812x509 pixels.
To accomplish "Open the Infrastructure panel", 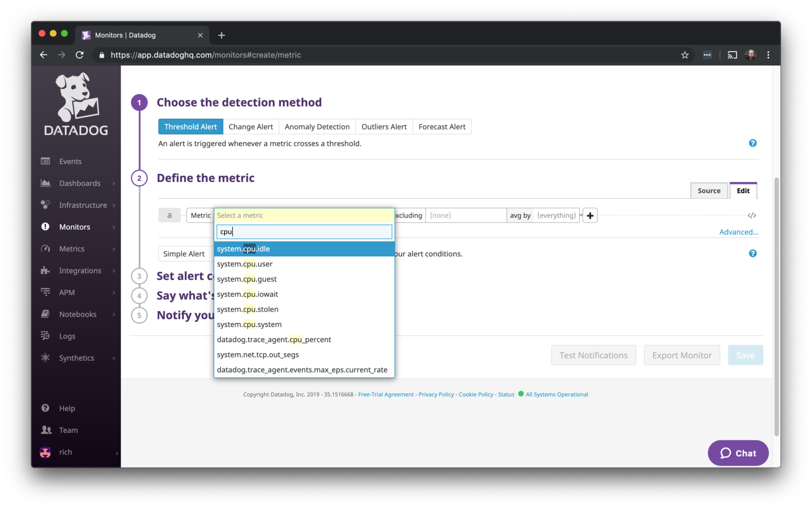I will coord(82,205).
